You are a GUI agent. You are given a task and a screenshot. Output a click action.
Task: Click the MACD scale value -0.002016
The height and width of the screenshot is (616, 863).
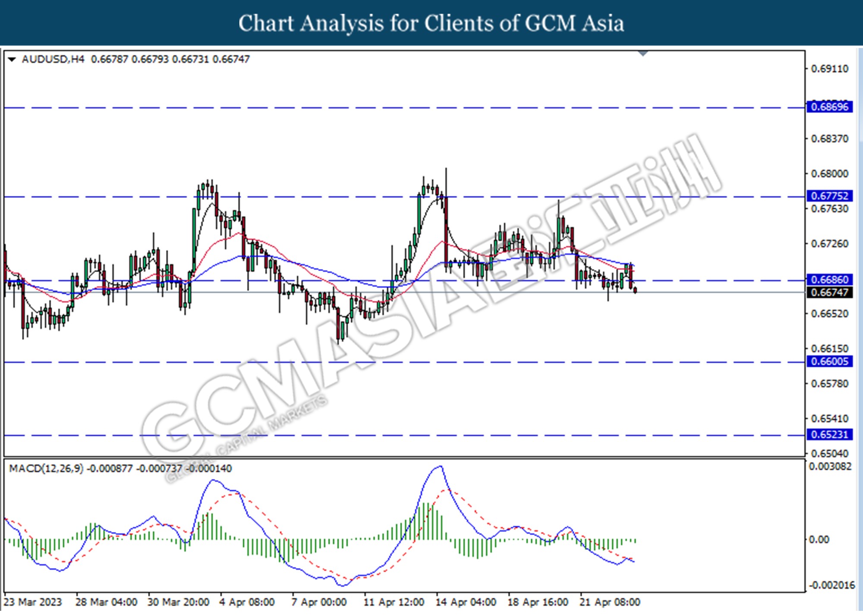coord(831,585)
